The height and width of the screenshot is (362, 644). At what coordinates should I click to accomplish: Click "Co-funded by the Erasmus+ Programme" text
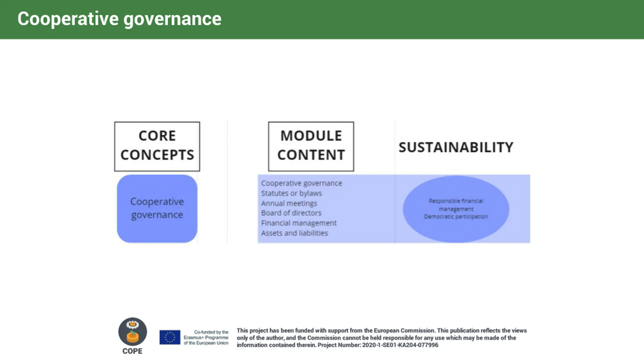coord(206,337)
